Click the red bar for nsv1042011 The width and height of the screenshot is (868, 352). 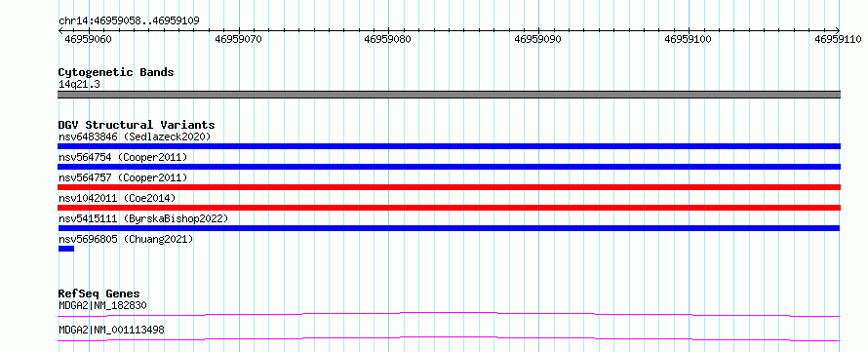click(449, 208)
